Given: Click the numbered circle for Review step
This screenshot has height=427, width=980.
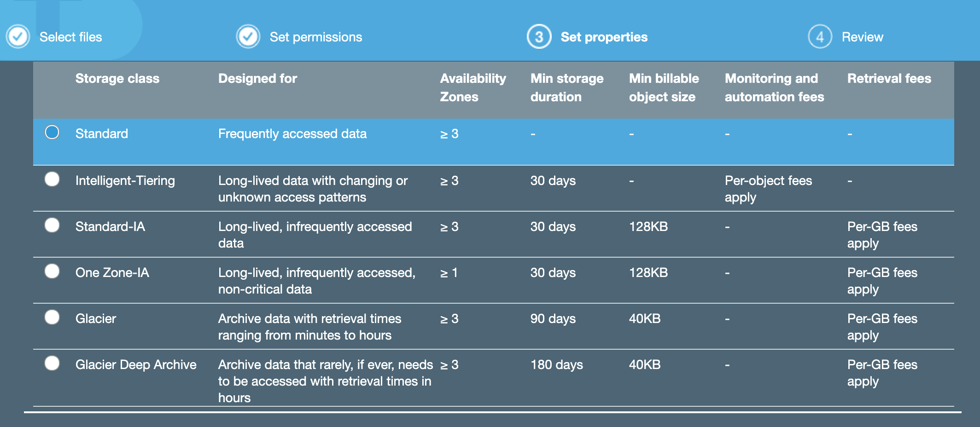Looking at the screenshot, I should coord(820,36).
